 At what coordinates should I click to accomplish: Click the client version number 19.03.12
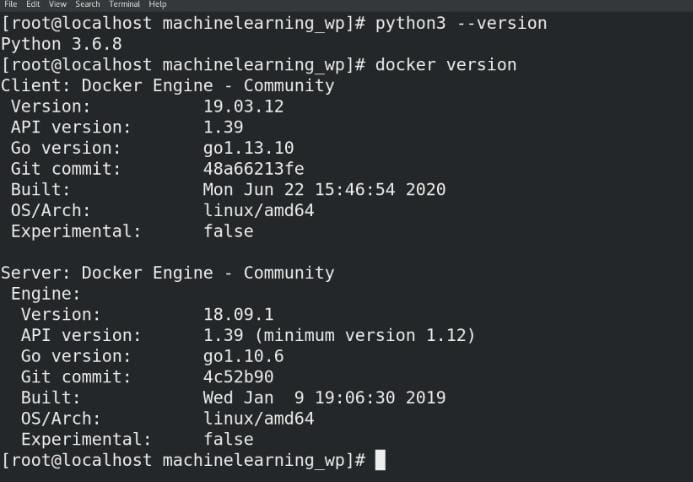pyautogui.click(x=244, y=106)
